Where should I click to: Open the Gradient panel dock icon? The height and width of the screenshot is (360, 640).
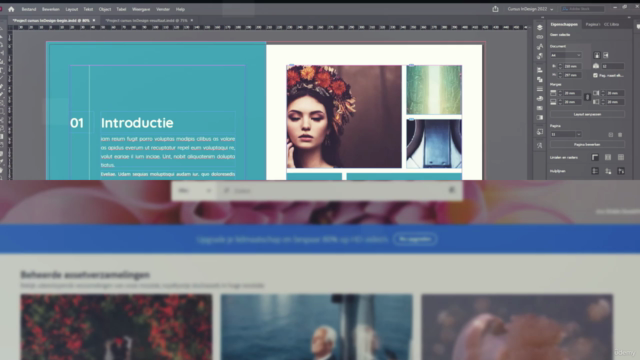click(x=540, y=118)
